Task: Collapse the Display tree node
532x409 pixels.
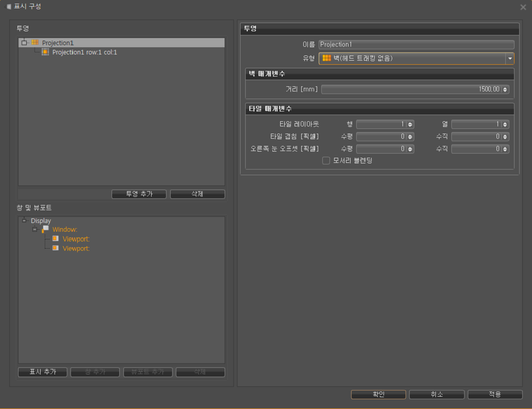Action: click(x=24, y=220)
